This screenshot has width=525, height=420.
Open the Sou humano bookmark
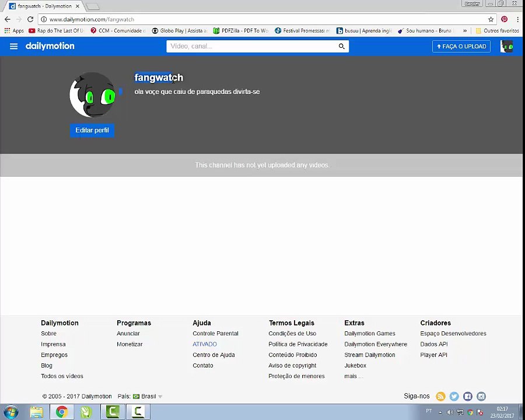[x=425, y=30]
